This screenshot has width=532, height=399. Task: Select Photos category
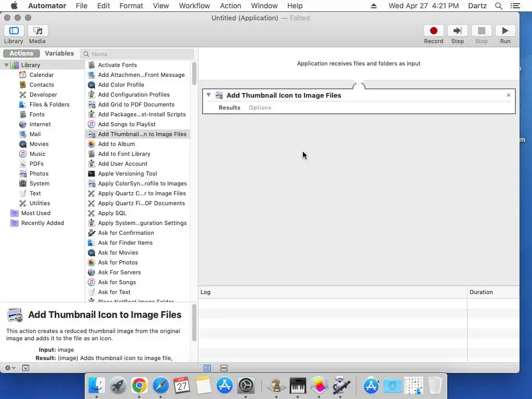pyautogui.click(x=39, y=174)
